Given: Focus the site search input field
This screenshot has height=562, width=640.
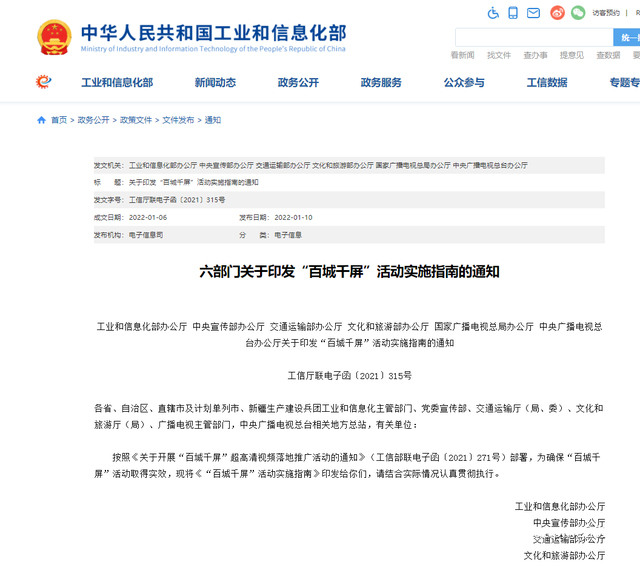Looking at the screenshot, I should [x=532, y=37].
